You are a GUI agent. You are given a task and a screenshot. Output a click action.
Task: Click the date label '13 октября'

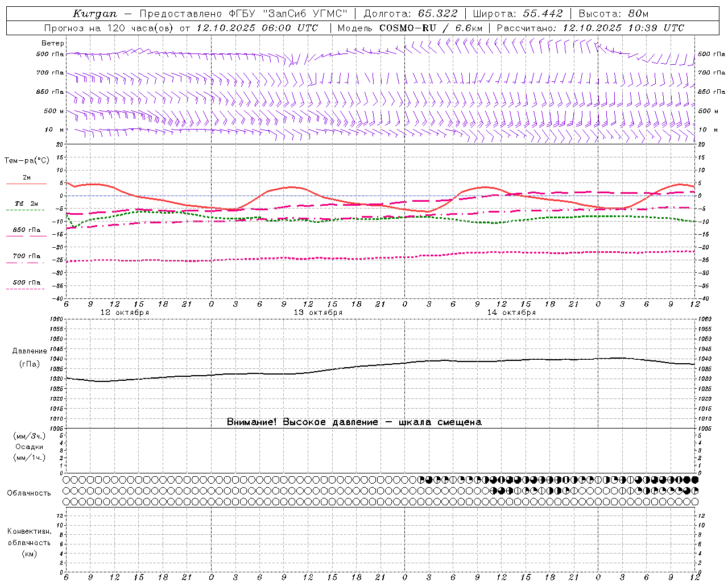point(318,313)
